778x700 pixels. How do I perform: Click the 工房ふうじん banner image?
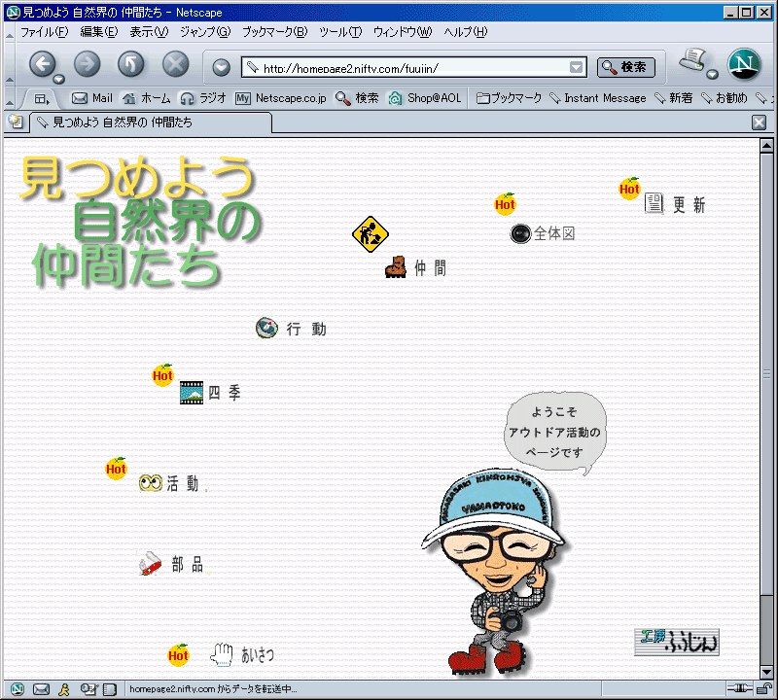tap(676, 642)
